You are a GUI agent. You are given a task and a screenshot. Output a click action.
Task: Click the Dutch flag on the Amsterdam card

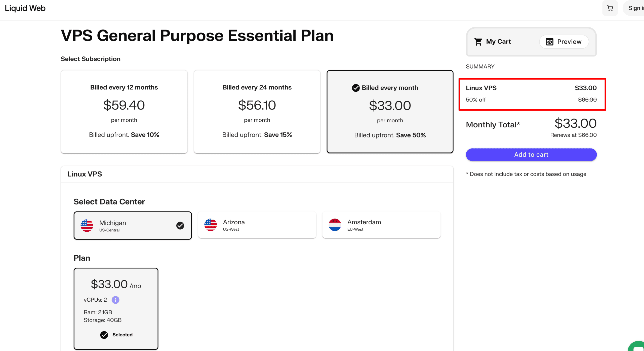tap(335, 225)
